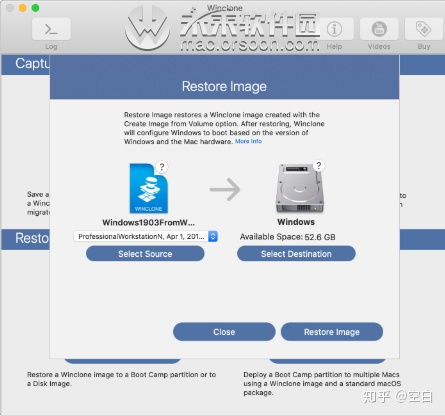This screenshot has height=416, width=445.
Task: Open the Help toolbar icon
Action: [x=334, y=29]
